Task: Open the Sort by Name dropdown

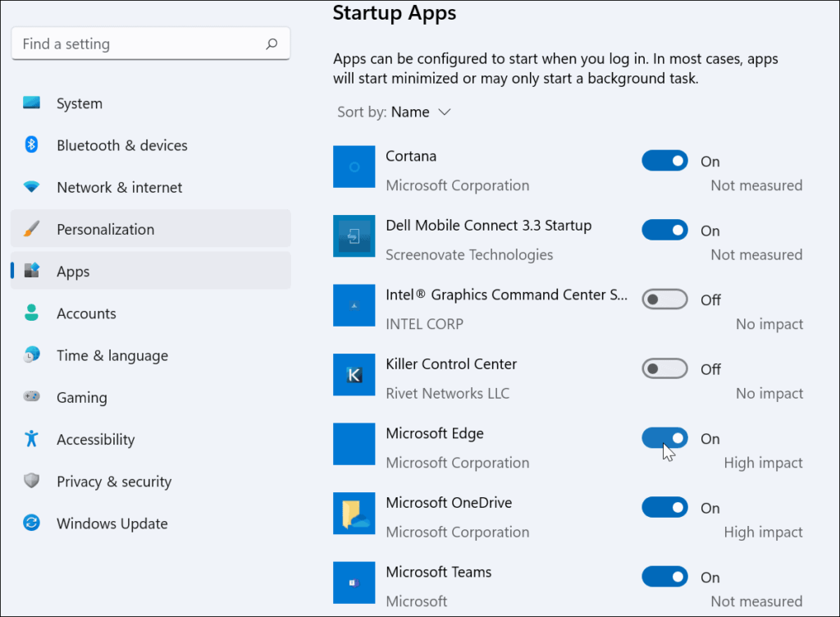Action: (395, 112)
